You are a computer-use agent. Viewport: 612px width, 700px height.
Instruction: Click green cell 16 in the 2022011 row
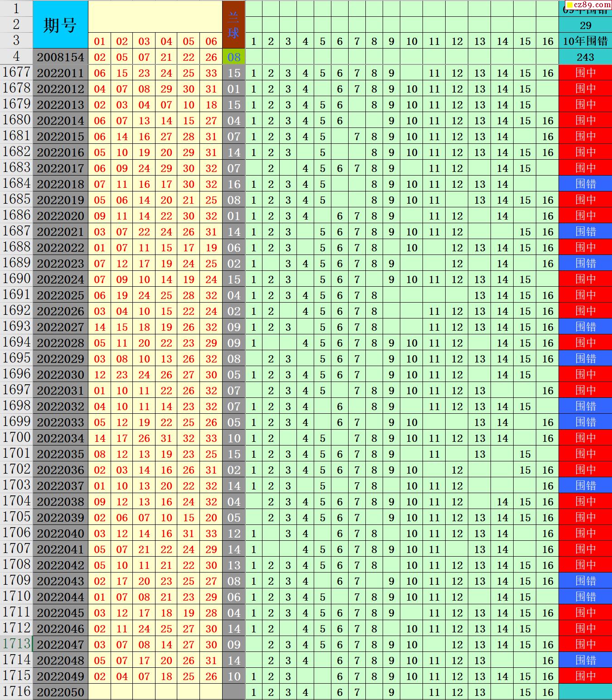[x=548, y=73]
